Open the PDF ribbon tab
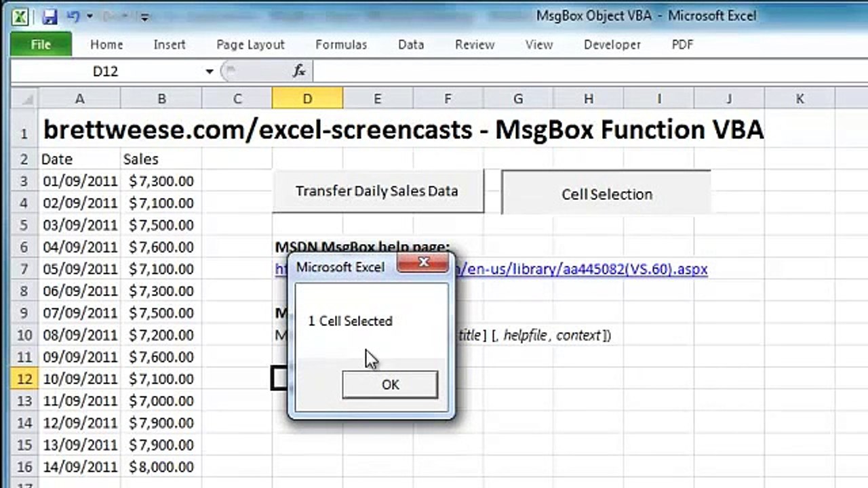 tap(682, 45)
